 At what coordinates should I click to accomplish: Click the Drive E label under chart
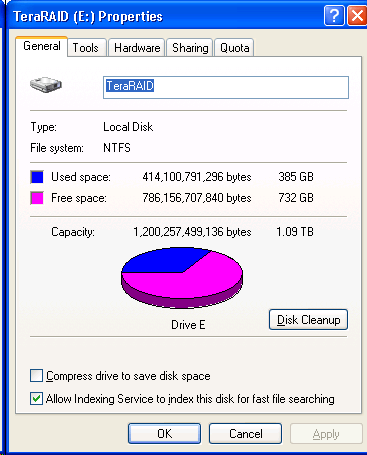tap(188, 325)
